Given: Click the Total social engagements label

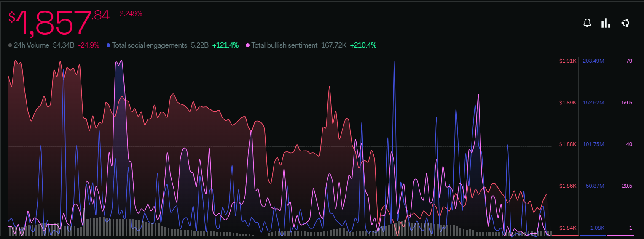Looking at the screenshot, I should pos(150,45).
